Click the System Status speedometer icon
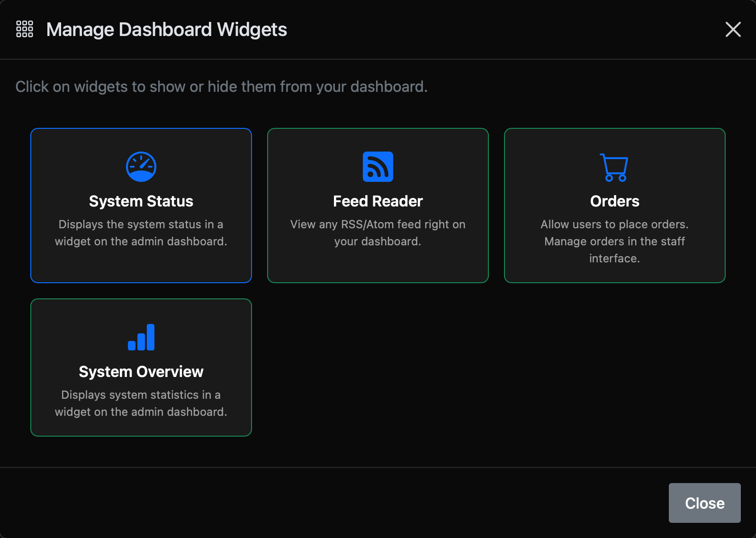 point(141,167)
